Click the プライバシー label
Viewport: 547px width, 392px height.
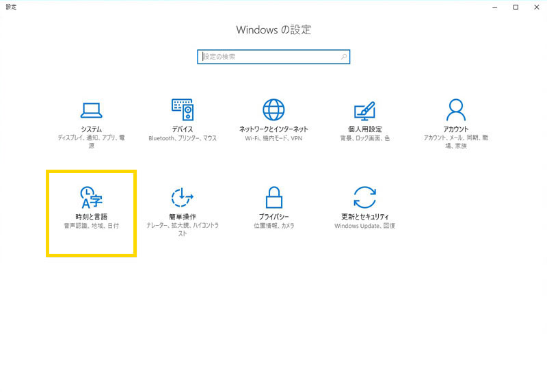(x=274, y=217)
